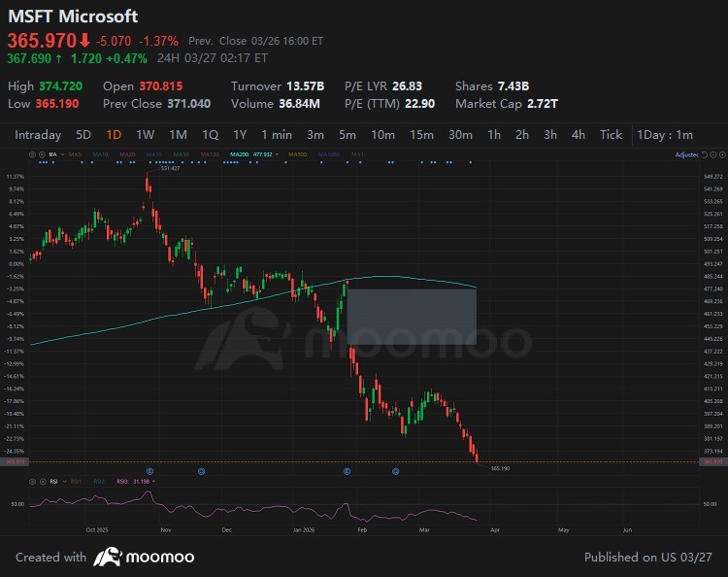Choose the 1h interval
728x577 pixels.
[x=494, y=135]
